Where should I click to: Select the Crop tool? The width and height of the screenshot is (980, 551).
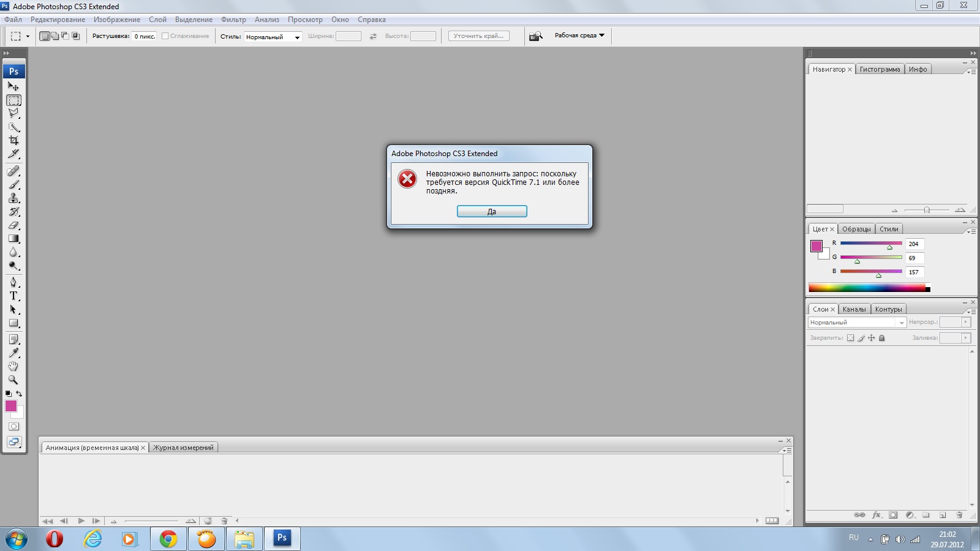(x=13, y=140)
